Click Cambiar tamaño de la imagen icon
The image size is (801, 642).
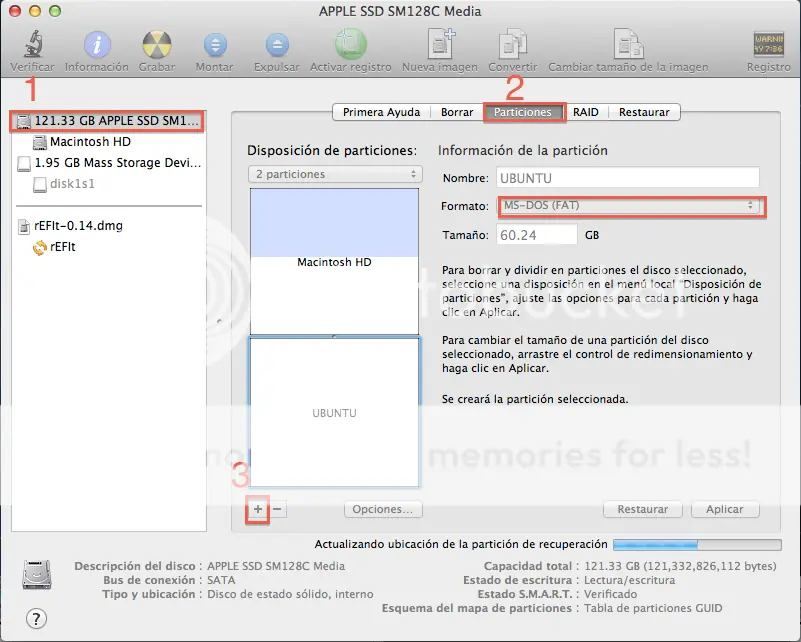tap(628, 44)
